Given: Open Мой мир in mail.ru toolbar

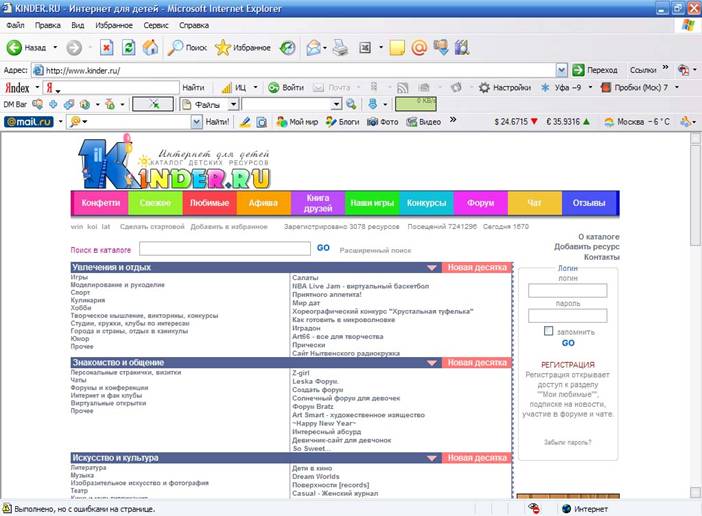Looking at the screenshot, I should 297,122.
